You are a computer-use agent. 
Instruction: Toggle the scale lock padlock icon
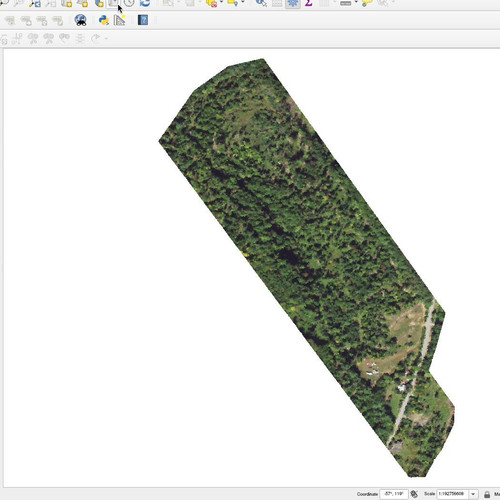point(487,494)
